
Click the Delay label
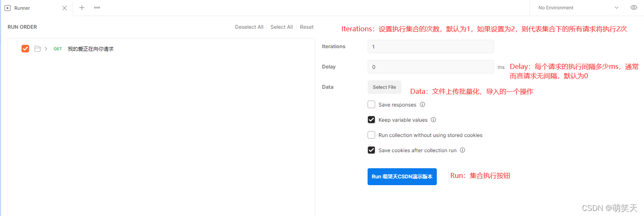point(329,67)
